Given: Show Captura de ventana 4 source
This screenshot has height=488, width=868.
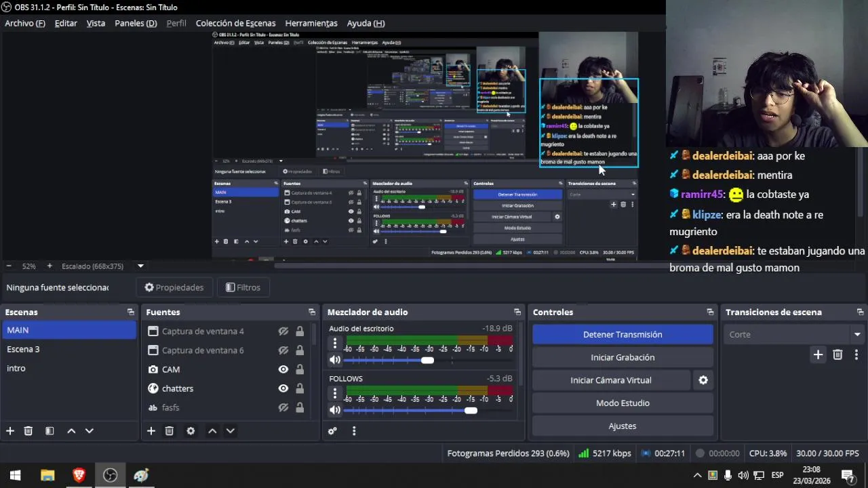Looking at the screenshot, I should coord(283,331).
